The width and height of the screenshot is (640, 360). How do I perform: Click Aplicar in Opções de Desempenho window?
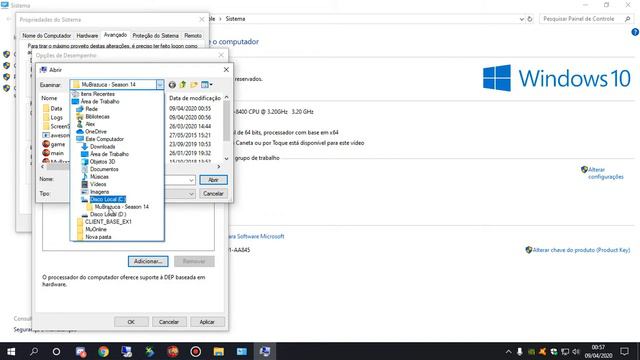207,322
